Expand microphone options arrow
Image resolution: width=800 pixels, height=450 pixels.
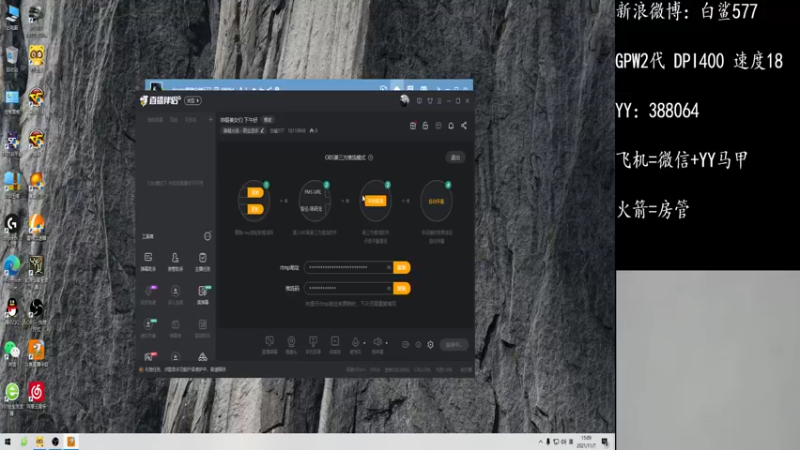364,343
